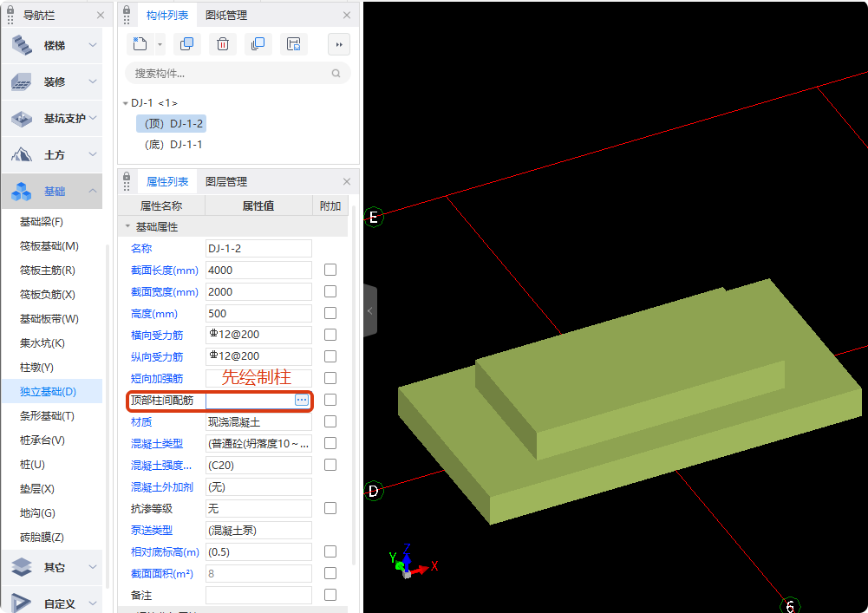Screen dimensions: 868x613
Task: Click the 基础 foundation cubes icon
Action: (x=22, y=192)
